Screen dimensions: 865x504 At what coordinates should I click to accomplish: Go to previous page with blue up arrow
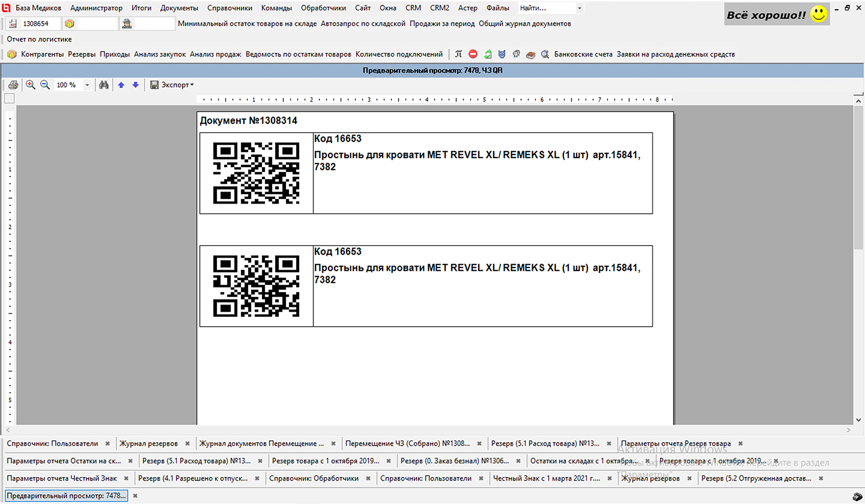coord(121,85)
